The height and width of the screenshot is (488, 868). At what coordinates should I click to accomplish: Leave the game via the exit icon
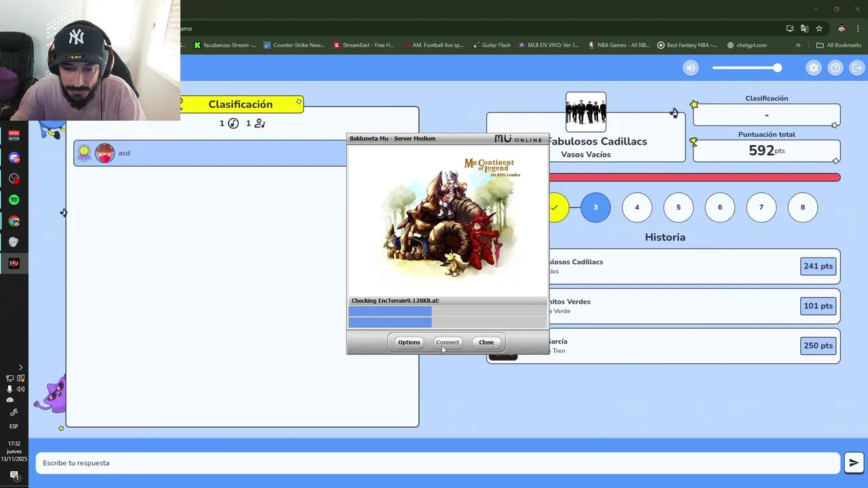point(857,68)
